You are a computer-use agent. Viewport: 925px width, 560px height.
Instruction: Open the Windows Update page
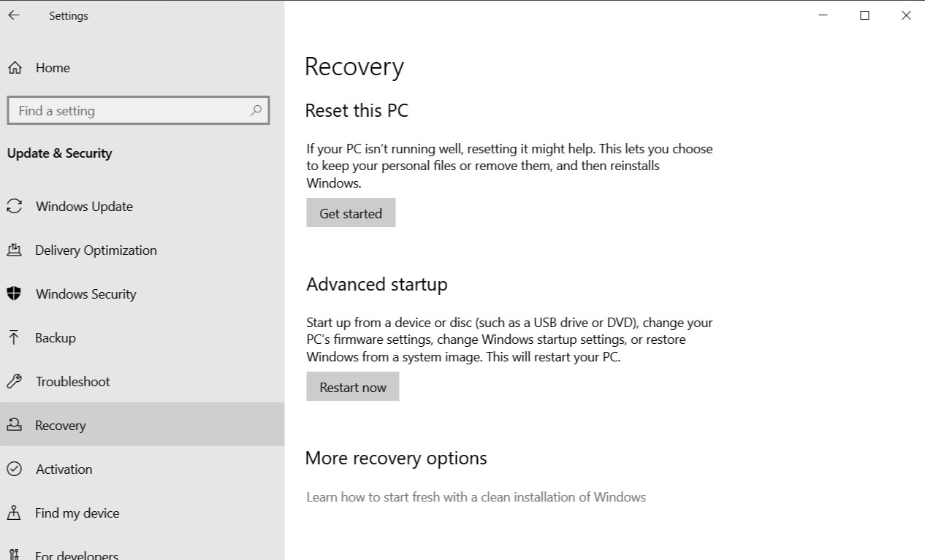pyautogui.click(x=142, y=207)
